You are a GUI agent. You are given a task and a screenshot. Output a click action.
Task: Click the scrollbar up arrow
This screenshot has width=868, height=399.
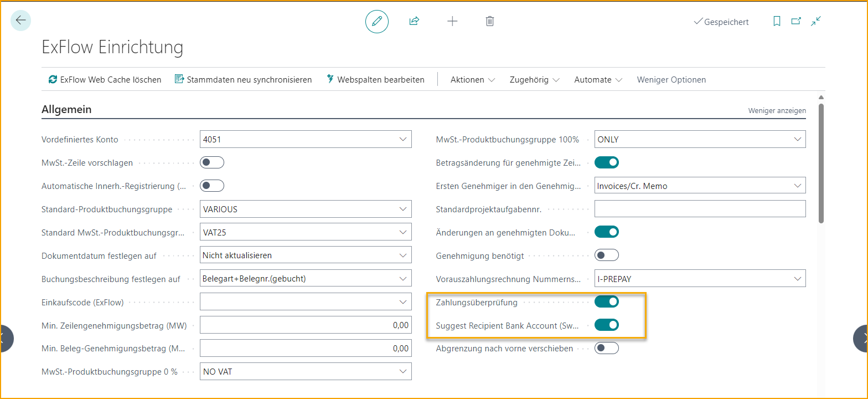(821, 98)
